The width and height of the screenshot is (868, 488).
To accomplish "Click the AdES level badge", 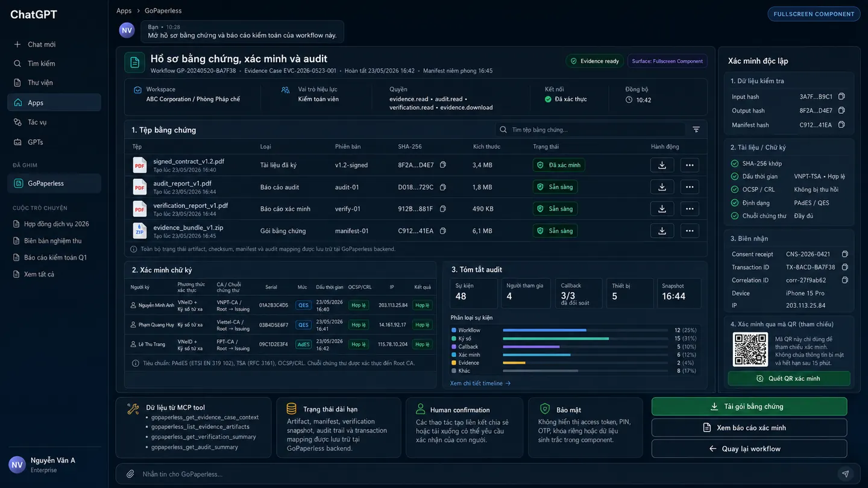I will click(303, 345).
